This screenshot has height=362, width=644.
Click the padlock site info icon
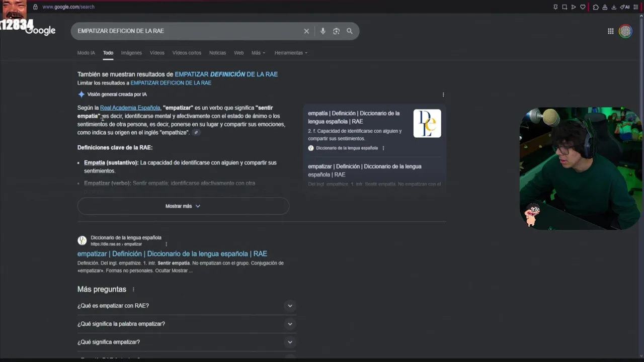(35, 7)
